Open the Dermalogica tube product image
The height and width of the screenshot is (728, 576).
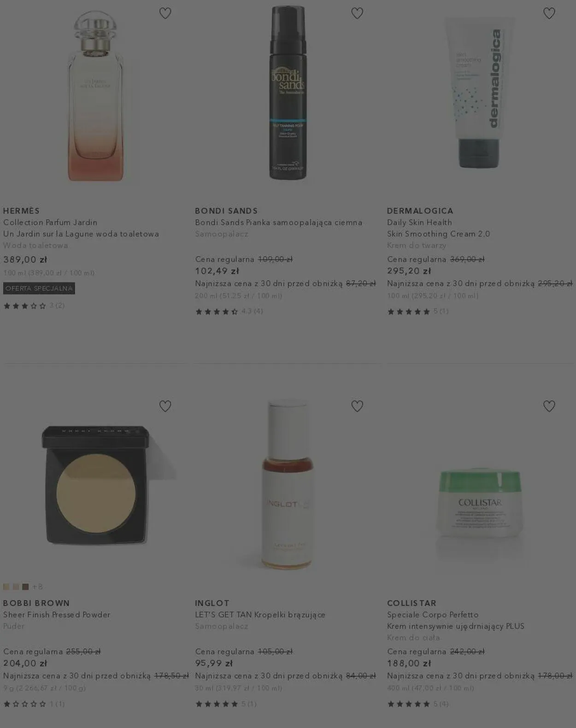pos(478,92)
